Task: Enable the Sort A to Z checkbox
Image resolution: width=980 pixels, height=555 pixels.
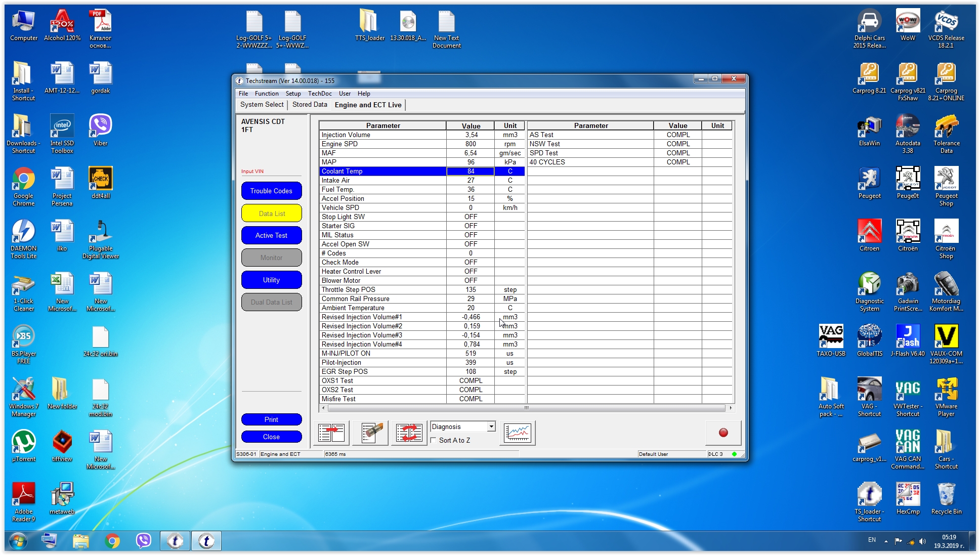Action: [434, 440]
